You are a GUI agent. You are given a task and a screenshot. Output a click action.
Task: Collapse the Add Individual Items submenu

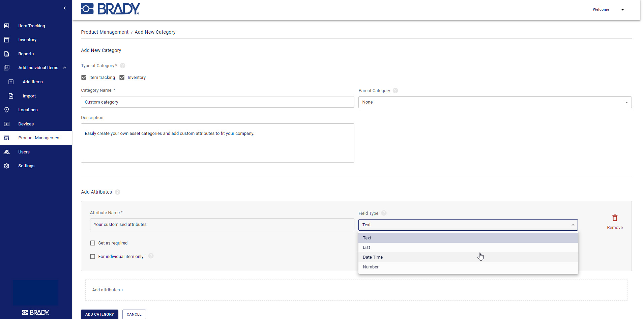(65, 68)
